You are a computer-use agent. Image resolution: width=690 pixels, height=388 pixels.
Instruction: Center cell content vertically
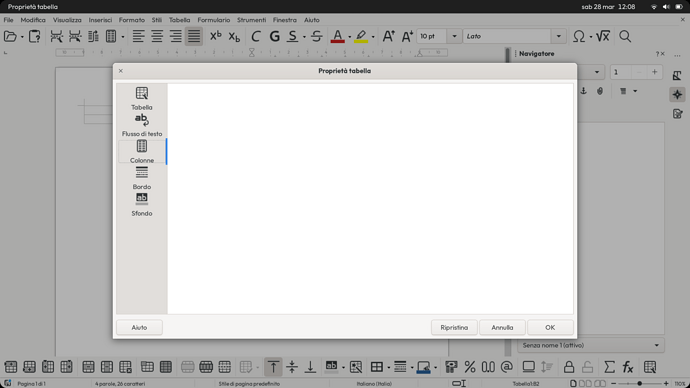click(x=292, y=367)
